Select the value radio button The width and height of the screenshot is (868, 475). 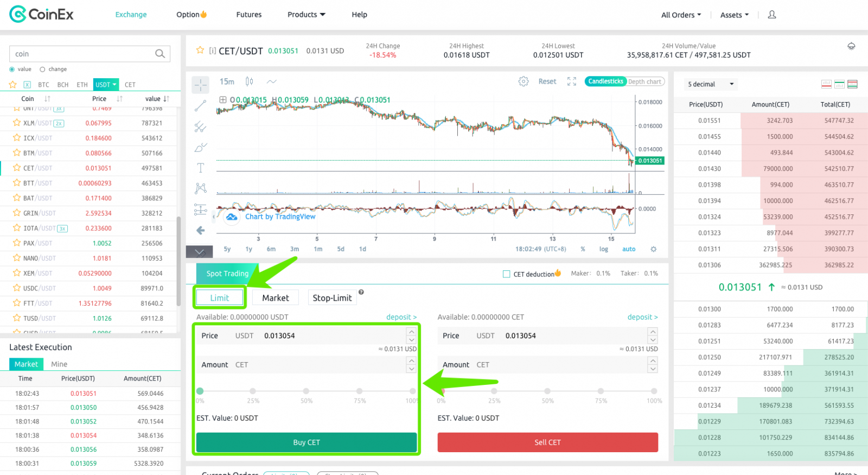tap(12, 69)
